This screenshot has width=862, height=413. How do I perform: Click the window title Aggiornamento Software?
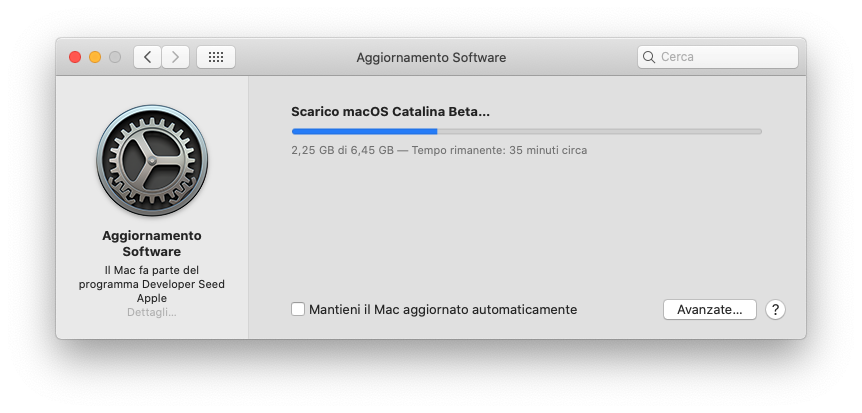[431, 57]
